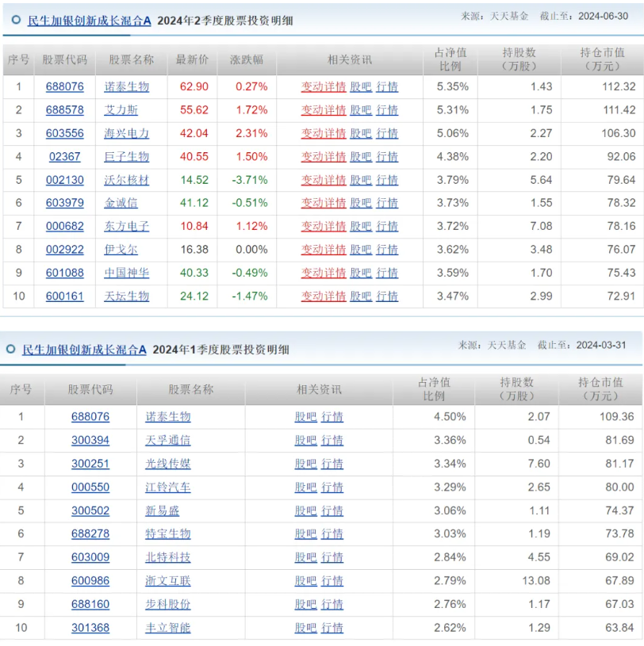
Task: Open stock code 02367
Action: [65, 157]
